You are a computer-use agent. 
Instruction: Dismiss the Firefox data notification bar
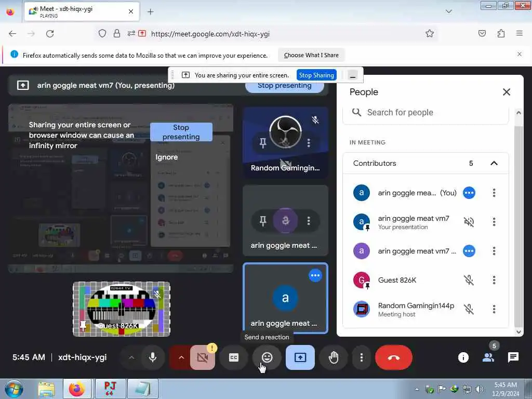(519, 54)
